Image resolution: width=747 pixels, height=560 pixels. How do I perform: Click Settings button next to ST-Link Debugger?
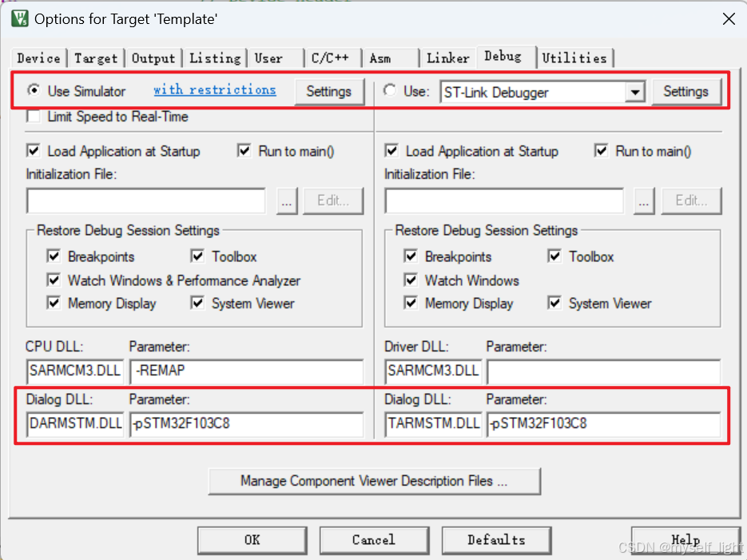click(x=685, y=91)
